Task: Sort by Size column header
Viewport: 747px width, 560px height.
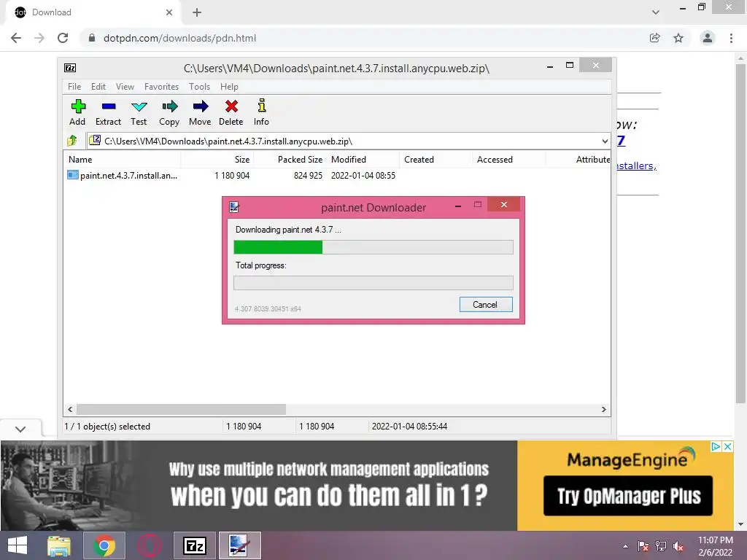Action: (x=217, y=160)
